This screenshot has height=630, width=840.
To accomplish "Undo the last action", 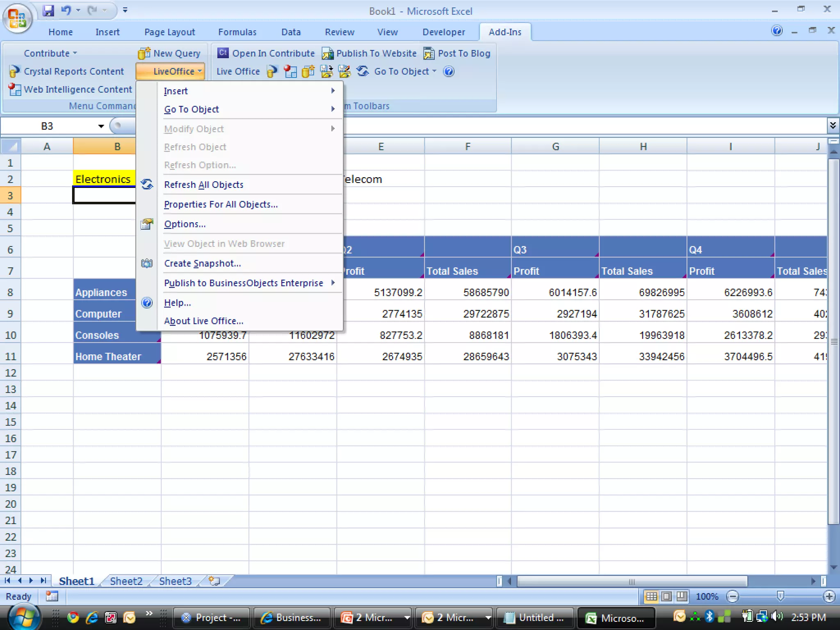I will [x=66, y=10].
